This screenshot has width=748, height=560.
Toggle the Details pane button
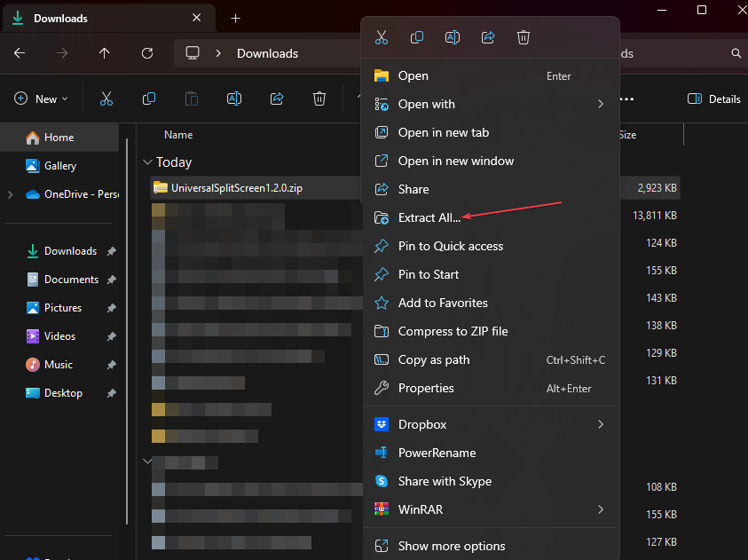pos(713,99)
